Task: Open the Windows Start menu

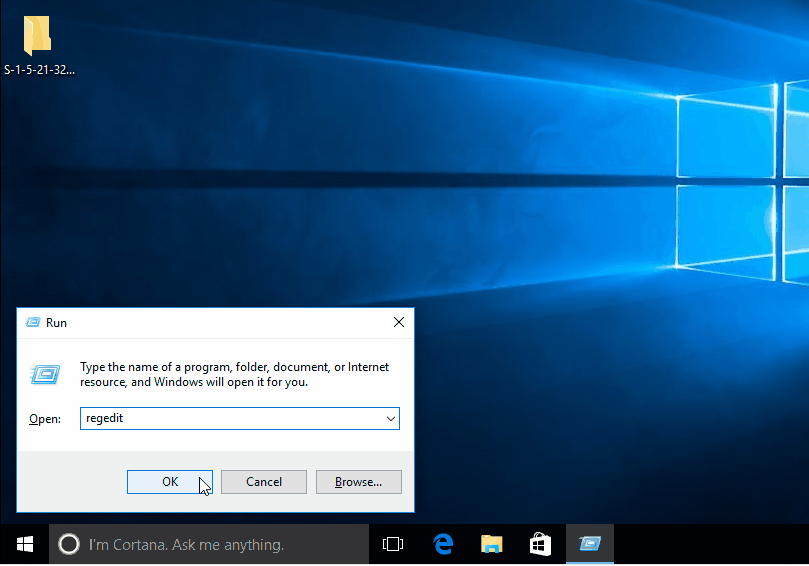Action: pyautogui.click(x=24, y=545)
